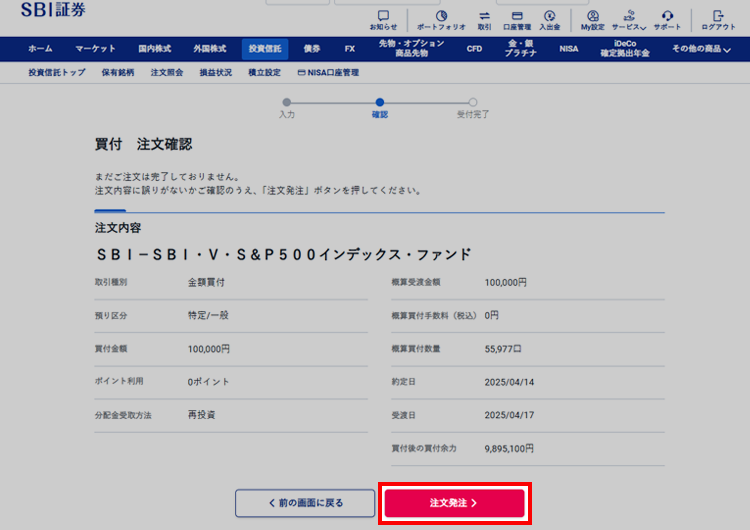
Task: Open the お知らせ notifications icon
Action: (x=383, y=21)
